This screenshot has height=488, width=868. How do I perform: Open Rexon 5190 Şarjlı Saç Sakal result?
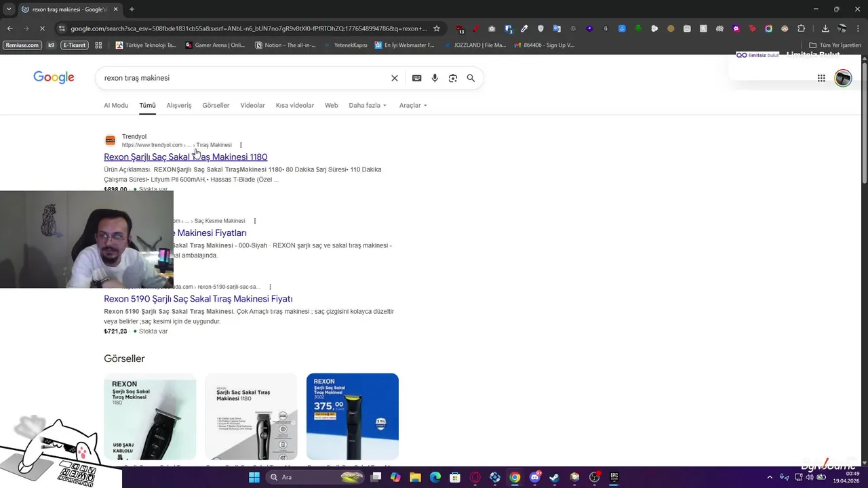click(x=198, y=299)
